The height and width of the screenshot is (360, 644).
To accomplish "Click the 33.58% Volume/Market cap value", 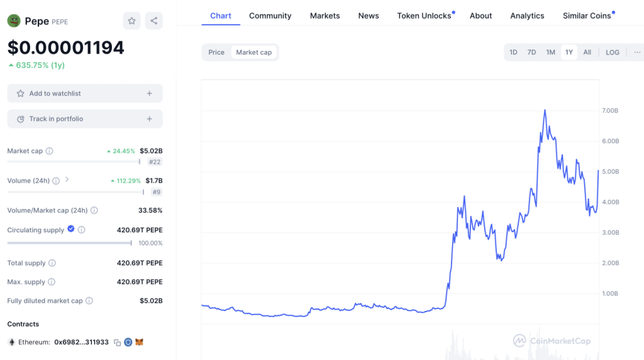I will [150, 210].
